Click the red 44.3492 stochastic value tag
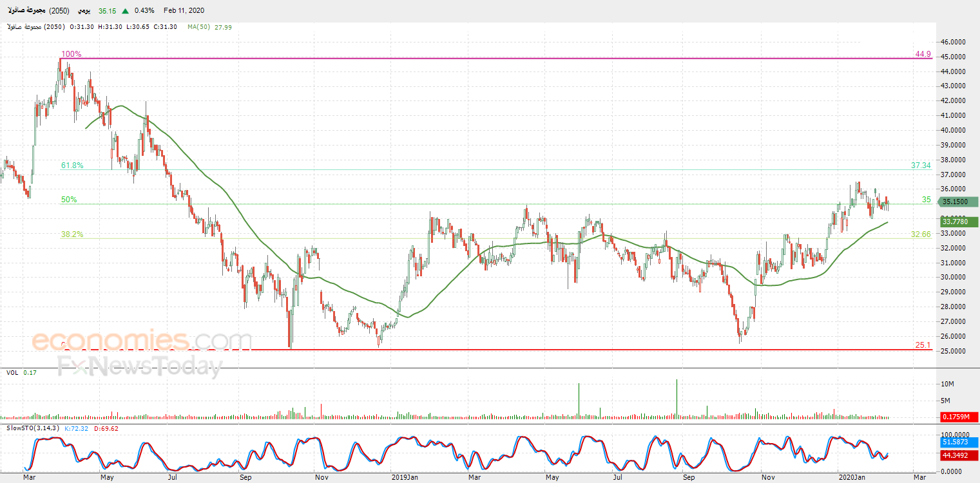 pos(959,456)
